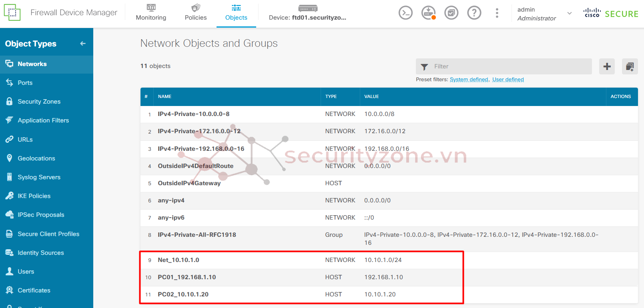
Task: Click the Secure Client Profiles icon
Action: (9, 234)
